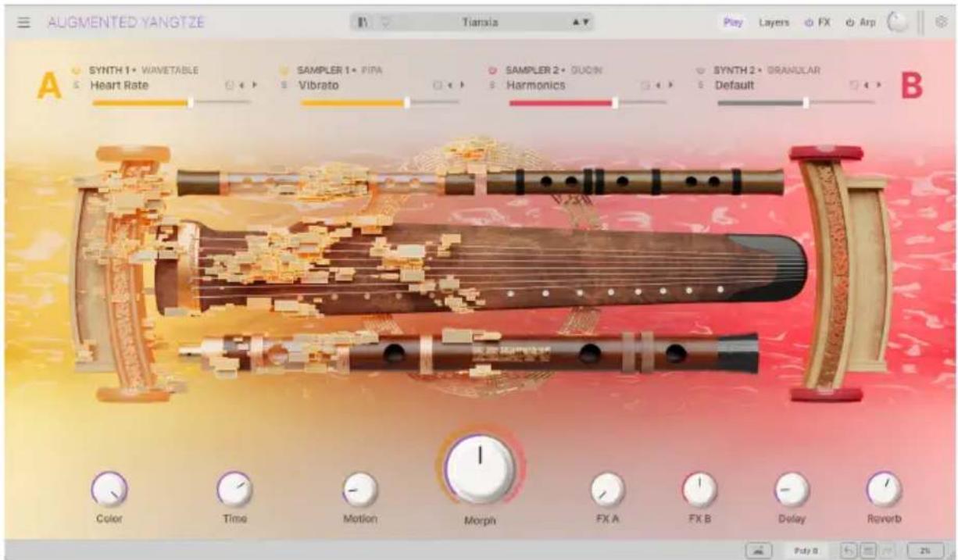Open the hamburger main menu
This screenshot has width=958, height=560.
pyautogui.click(x=24, y=23)
